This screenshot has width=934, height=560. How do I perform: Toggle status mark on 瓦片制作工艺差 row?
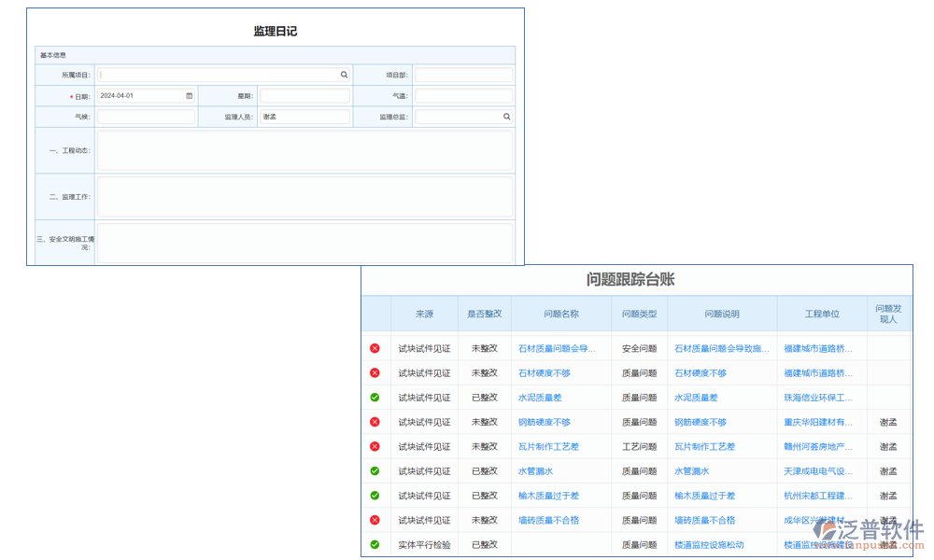375,446
